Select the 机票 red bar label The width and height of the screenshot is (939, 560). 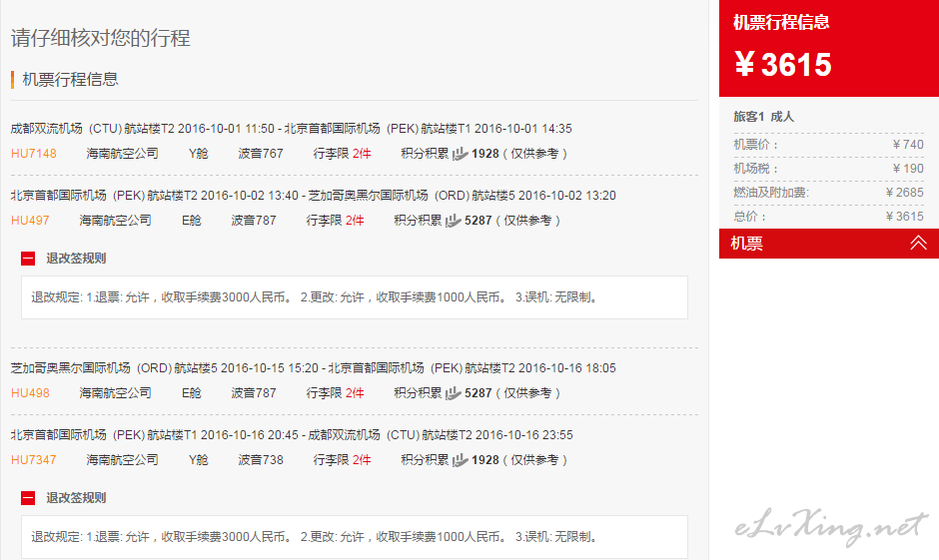746,244
